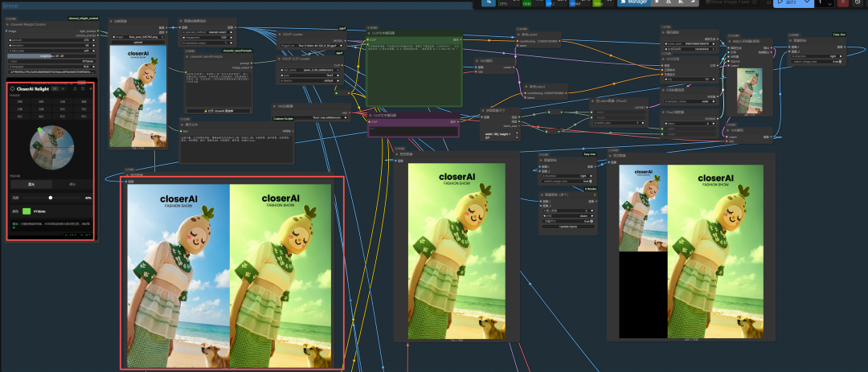The image size is (868, 372).
Task: Click the circular light direction preview
Action: pyautogui.click(x=52, y=147)
